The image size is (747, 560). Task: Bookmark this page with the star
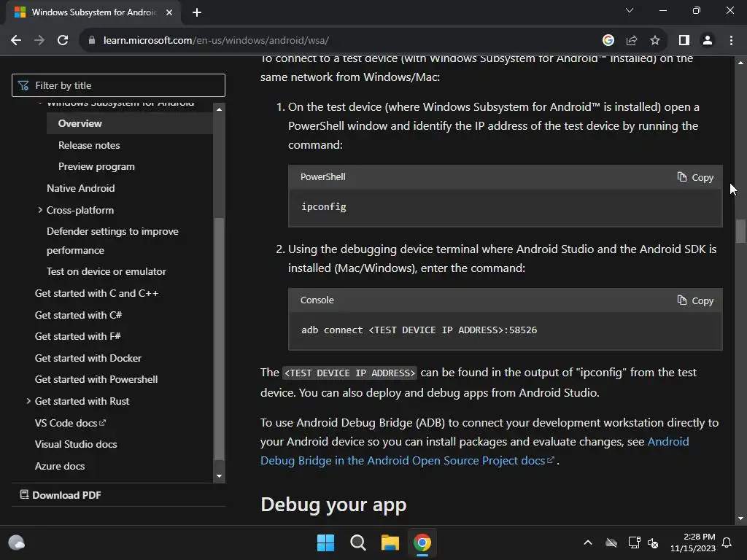tap(655, 40)
